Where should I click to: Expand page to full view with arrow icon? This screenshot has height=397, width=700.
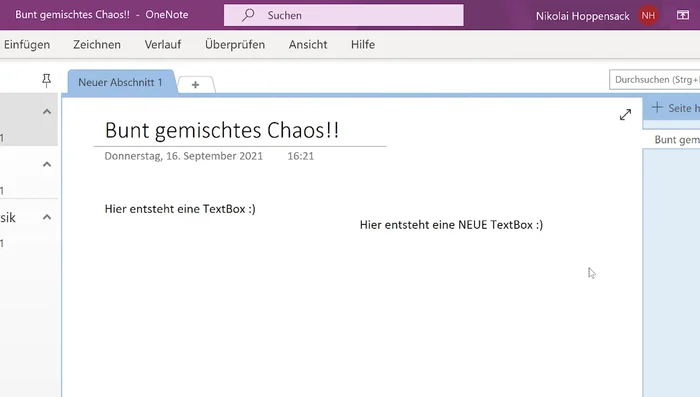[x=625, y=115]
